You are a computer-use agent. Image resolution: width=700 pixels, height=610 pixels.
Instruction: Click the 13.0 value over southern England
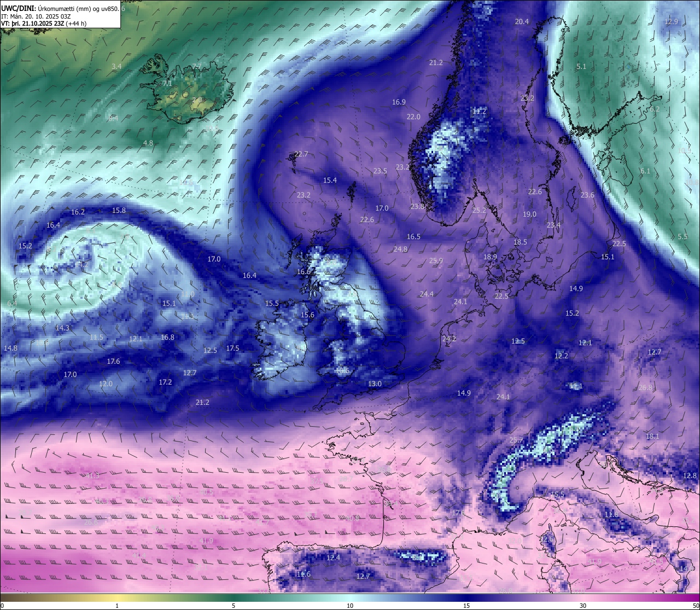click(375, 384)
